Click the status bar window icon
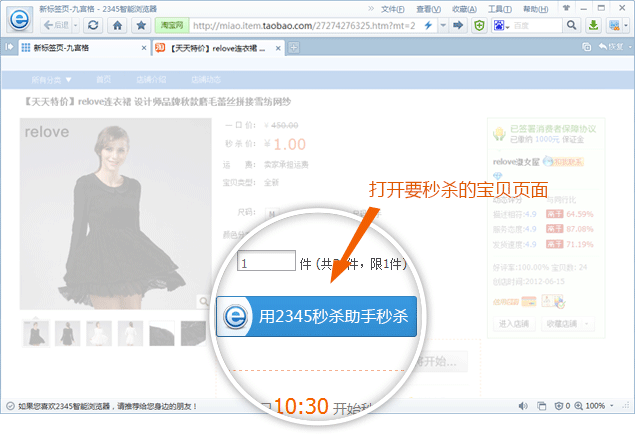 click(x=541, y=406)
